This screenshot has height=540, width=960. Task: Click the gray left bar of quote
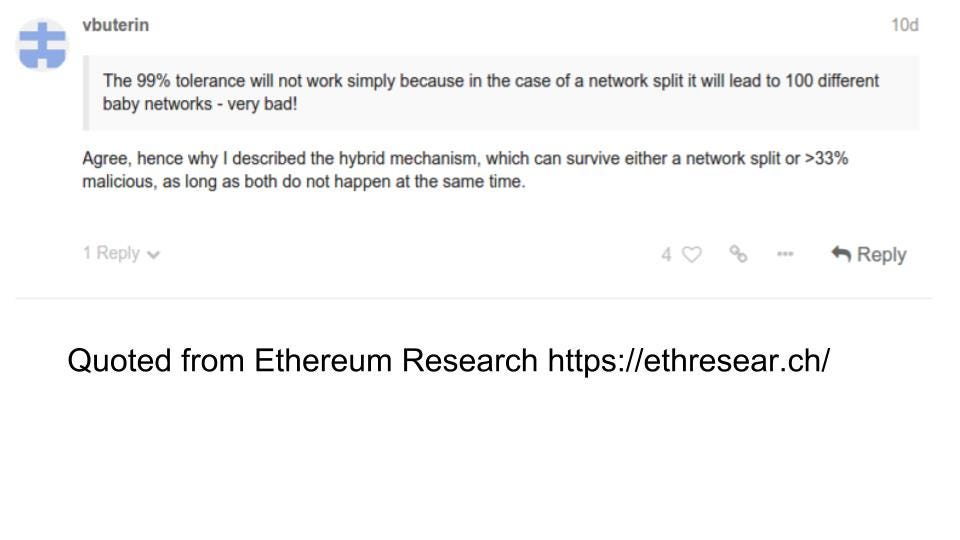click(86, 93)
